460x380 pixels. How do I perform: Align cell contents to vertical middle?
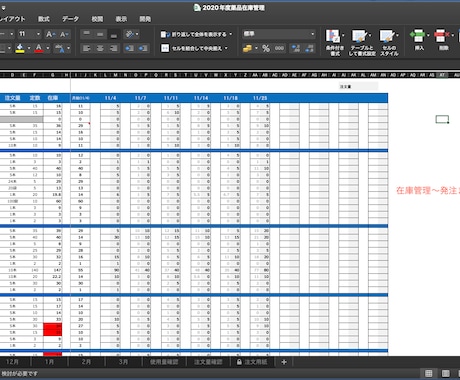(100, 34)
